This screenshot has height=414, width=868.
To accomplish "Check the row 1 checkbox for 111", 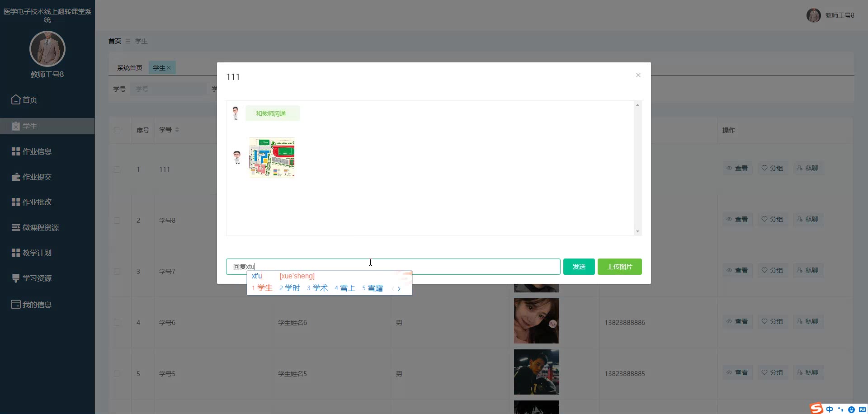I will click(x=117, y=169).
